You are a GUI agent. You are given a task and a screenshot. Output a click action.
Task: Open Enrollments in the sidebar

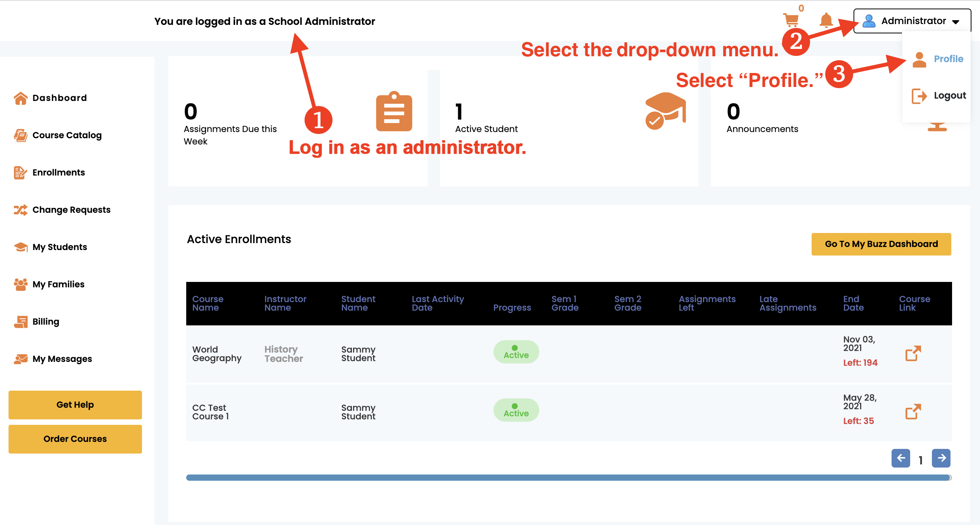tap(58, 173)
